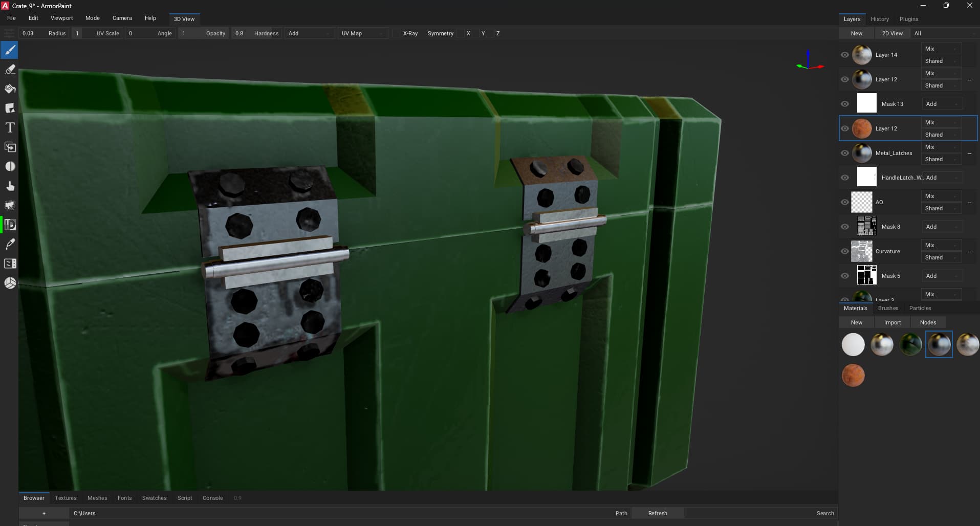
Task: Open the UV Map dropdown
Action: click(x=362, y=33)
